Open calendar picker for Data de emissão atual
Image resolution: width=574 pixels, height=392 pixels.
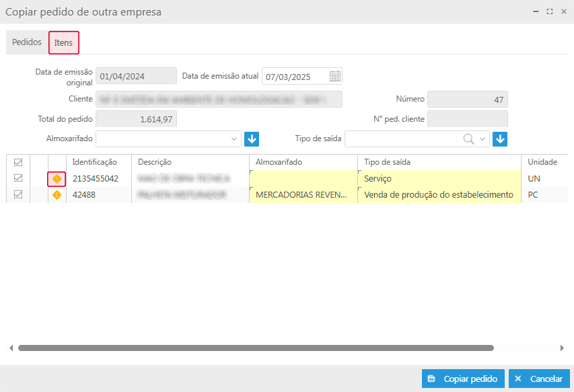tap(334, 76)
